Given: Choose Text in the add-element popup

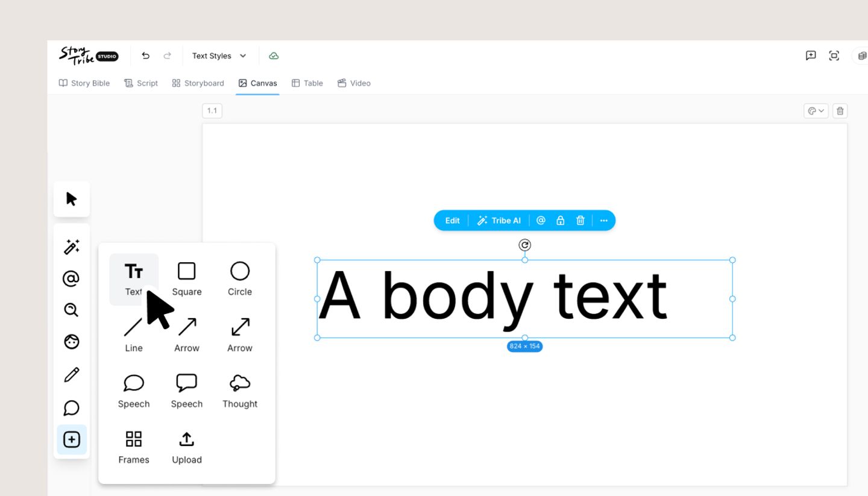Looking at the screenshot, I should (134, 279).
